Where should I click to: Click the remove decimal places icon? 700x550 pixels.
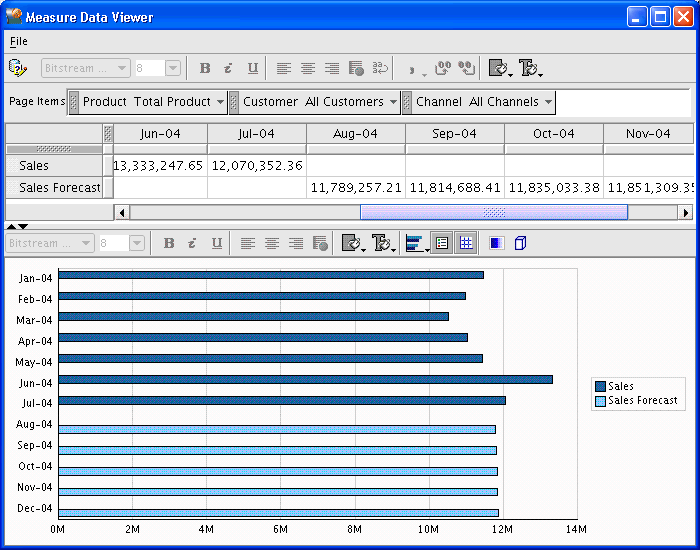coord(467,68)
